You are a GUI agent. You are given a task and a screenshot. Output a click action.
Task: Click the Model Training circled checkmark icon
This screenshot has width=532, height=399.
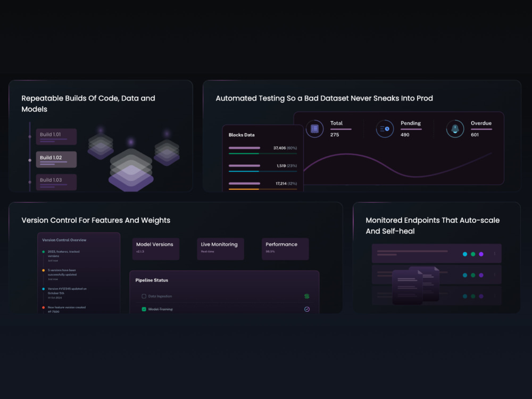[307, 309]
